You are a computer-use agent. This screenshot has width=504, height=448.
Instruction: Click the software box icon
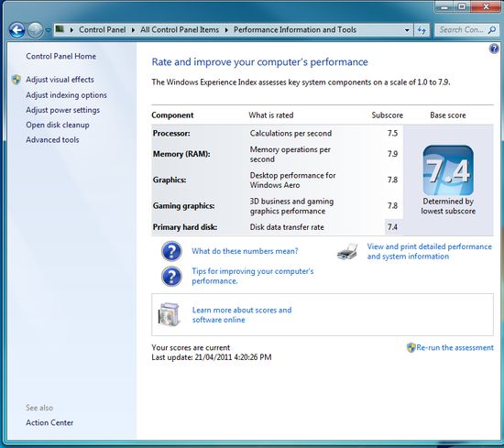169,314
